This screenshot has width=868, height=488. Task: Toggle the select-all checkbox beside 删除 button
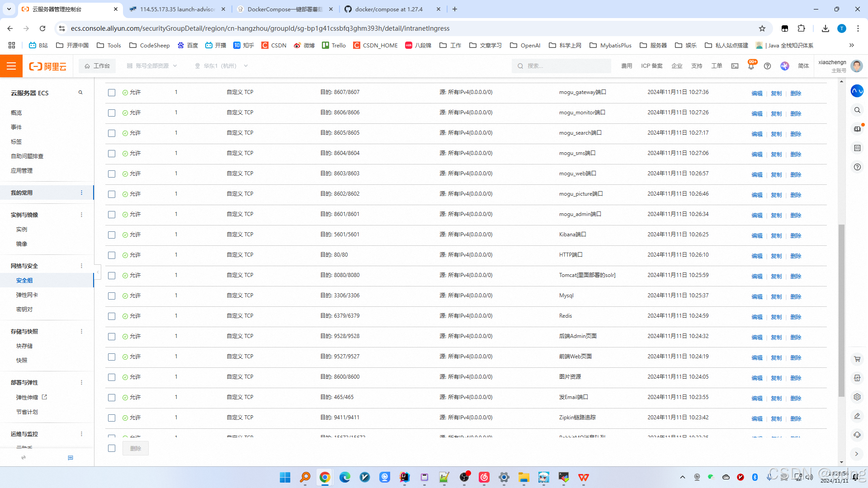tap(112, 448)
